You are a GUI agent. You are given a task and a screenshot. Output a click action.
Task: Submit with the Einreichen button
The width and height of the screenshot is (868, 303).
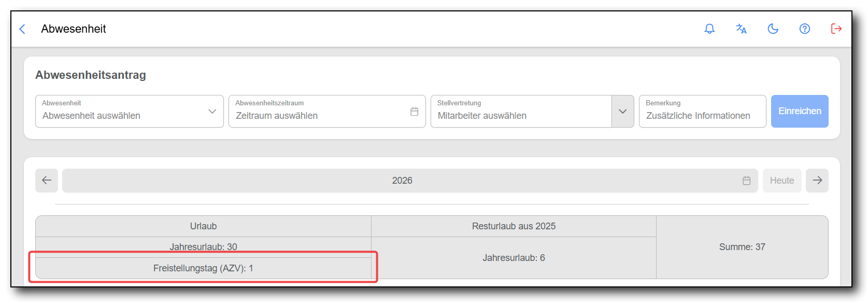800,111
